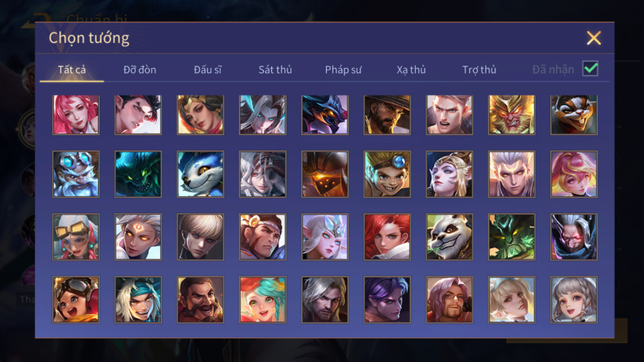
Task: Pick the golden monkey king hero
Action: tap(511, 115)
